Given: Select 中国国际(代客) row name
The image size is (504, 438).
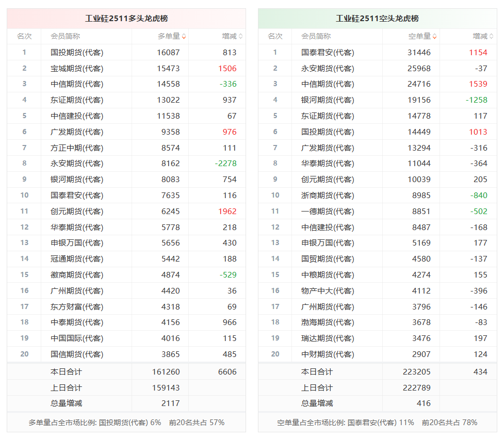Looking at the screenshot, I should [x=77, y=338].
